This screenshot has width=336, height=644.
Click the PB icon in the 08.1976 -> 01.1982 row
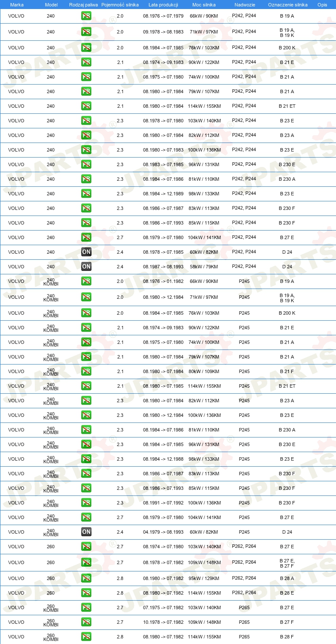tap(86, 281)
